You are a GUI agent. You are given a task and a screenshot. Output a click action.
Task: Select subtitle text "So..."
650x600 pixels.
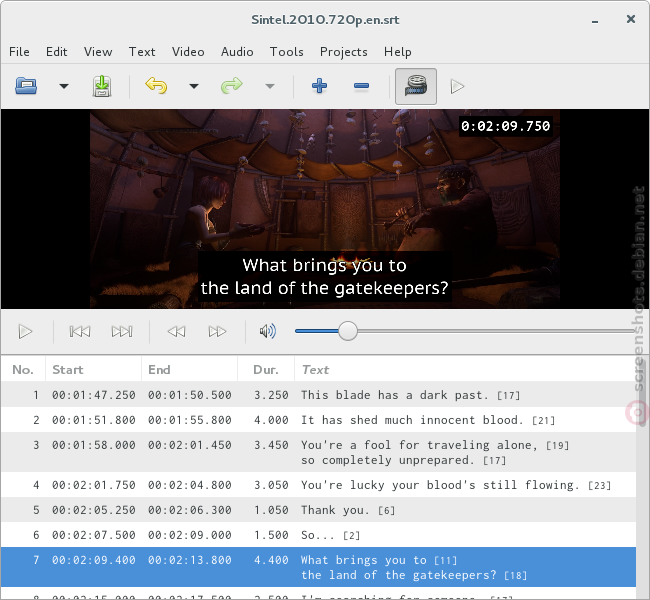[x=318, y=535]
